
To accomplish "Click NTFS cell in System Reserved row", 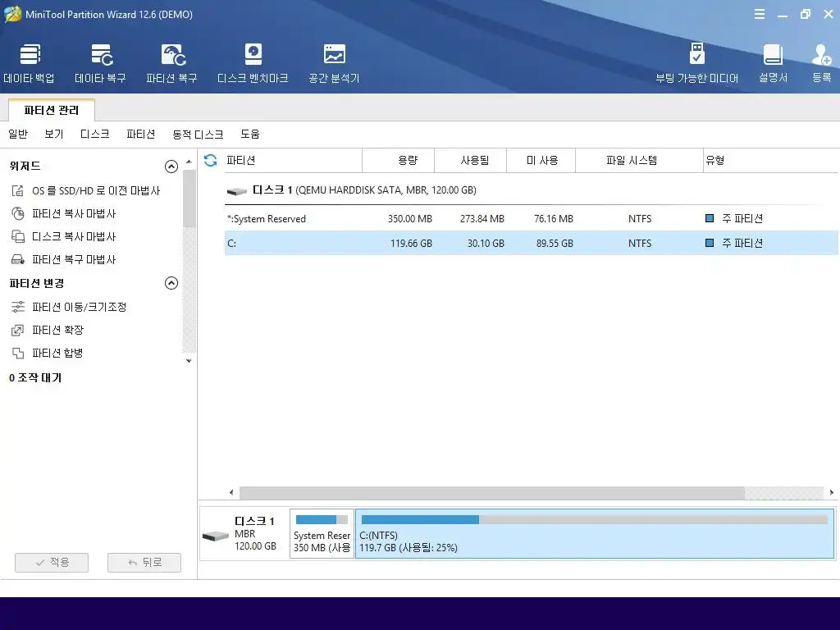I will click(x=640, y=219).
